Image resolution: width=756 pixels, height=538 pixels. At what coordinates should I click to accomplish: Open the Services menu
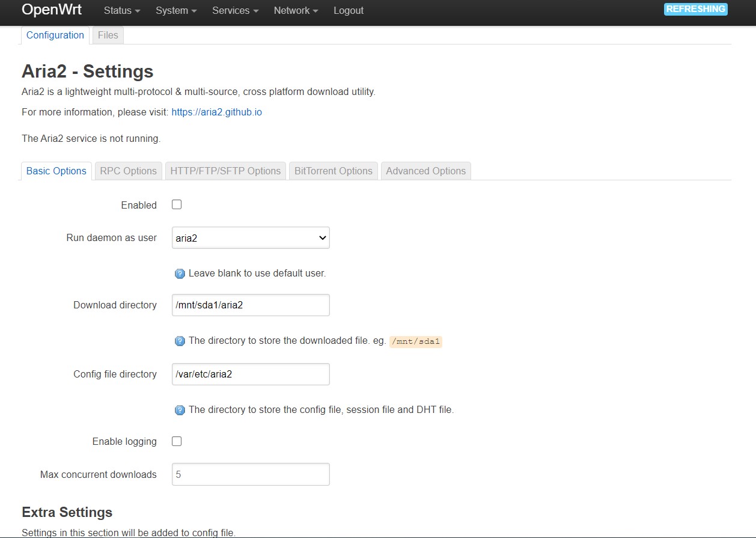235,10
